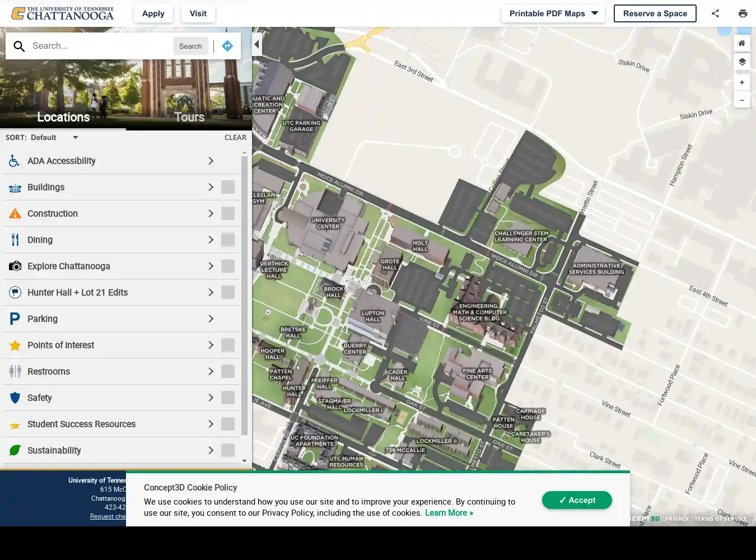The image size is (756, 560).
Task: Click the University Center map label
Action: click(x=328, y=223)
